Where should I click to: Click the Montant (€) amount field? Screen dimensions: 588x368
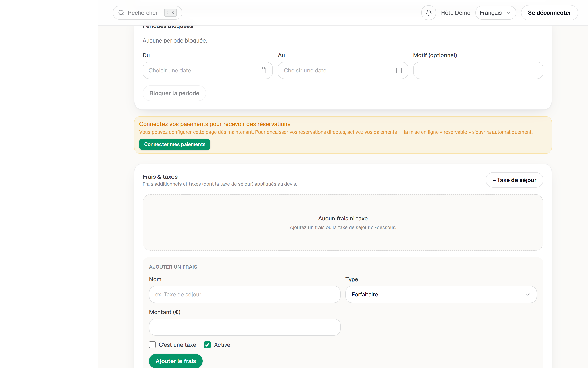point(245,327)
